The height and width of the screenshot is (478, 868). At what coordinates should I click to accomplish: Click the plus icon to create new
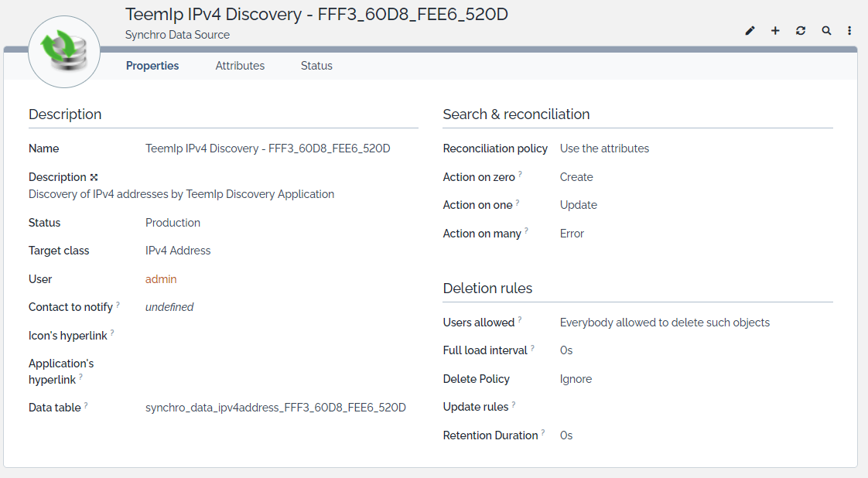click(775, 31)
